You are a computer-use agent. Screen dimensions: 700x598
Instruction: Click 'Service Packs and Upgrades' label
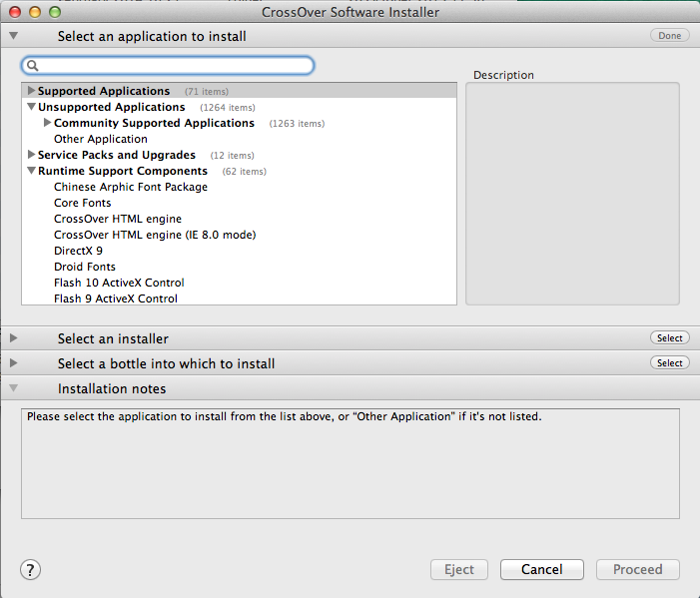(117, 155)
